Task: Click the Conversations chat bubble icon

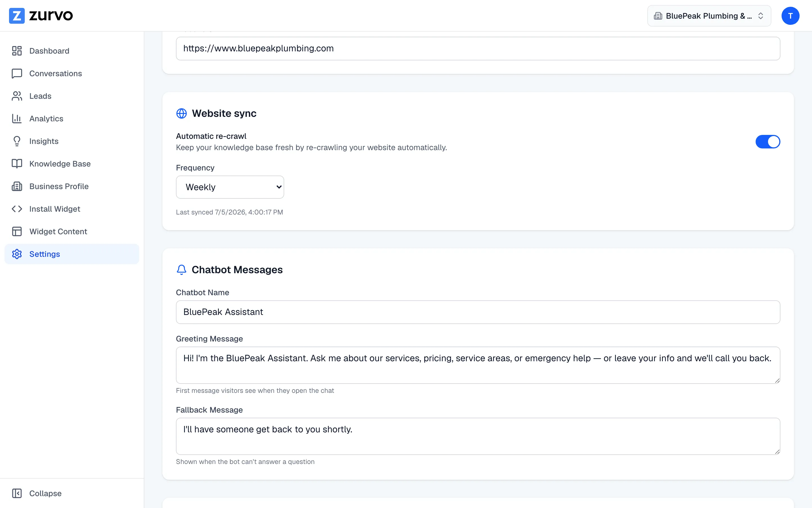Action: tap(17, 74)
